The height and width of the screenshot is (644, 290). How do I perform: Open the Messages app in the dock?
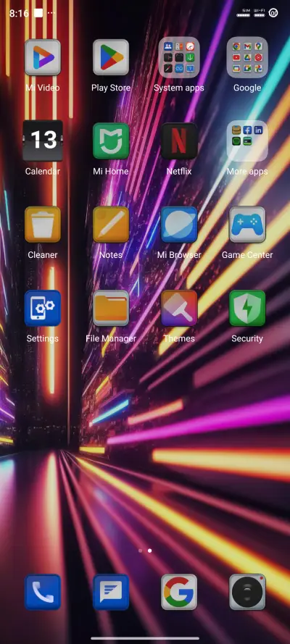110,592
